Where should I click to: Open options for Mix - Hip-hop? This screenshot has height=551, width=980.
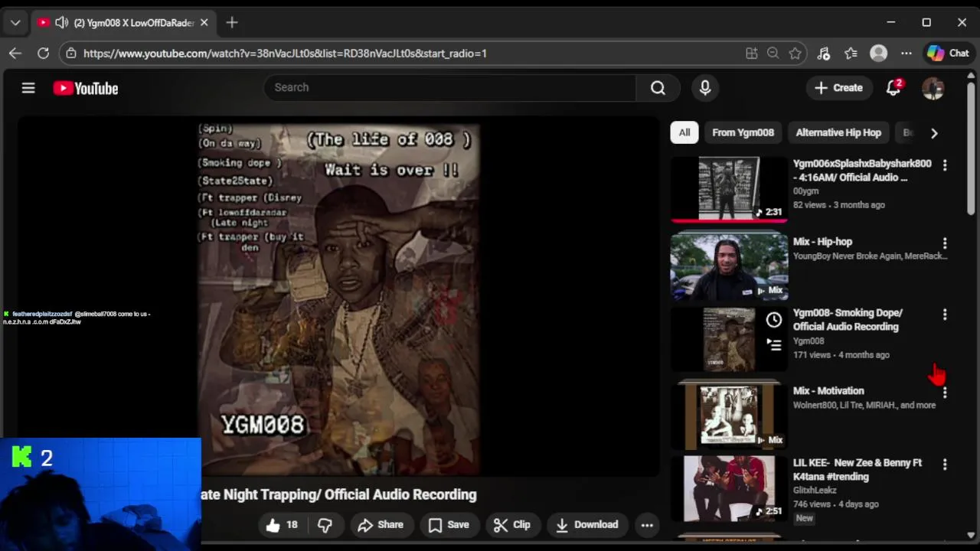coord(945,243)
